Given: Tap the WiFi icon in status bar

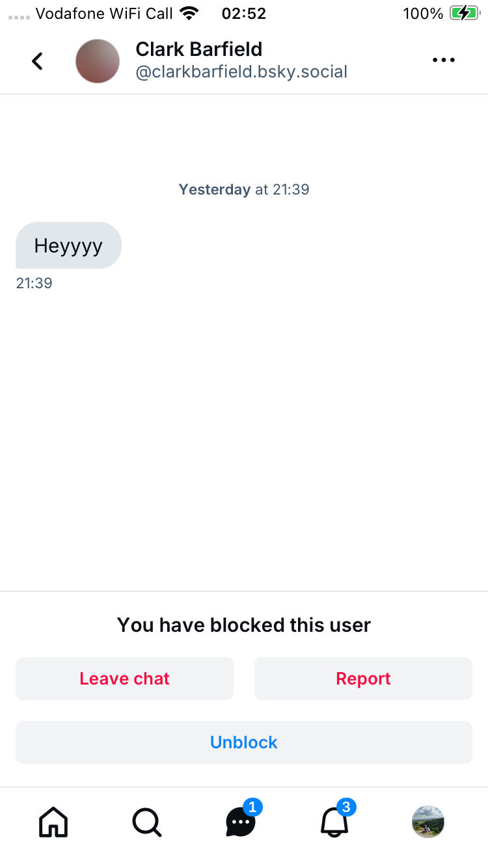Looking at the screenshot, I should 189,13.
